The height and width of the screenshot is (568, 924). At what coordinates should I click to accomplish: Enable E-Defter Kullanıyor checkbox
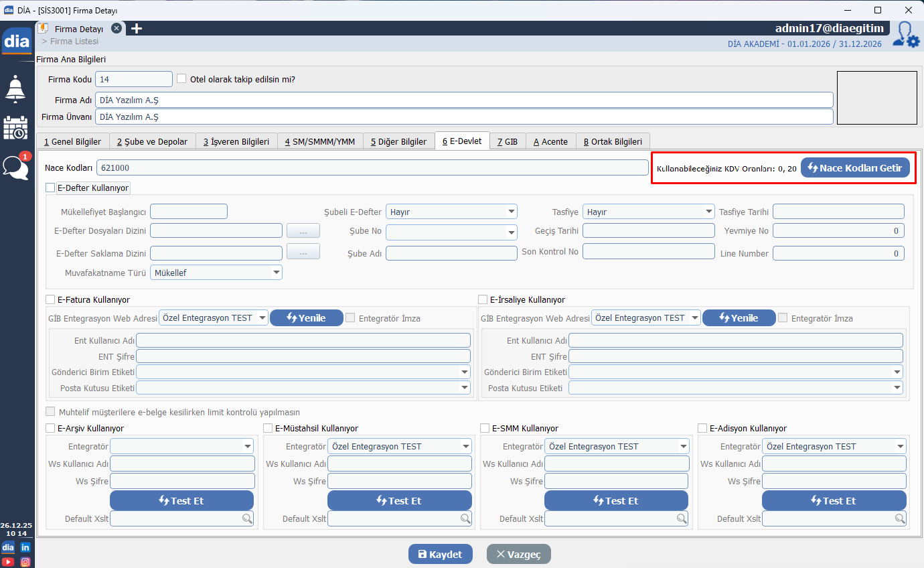pyautogui.click(x=50, y=188)
